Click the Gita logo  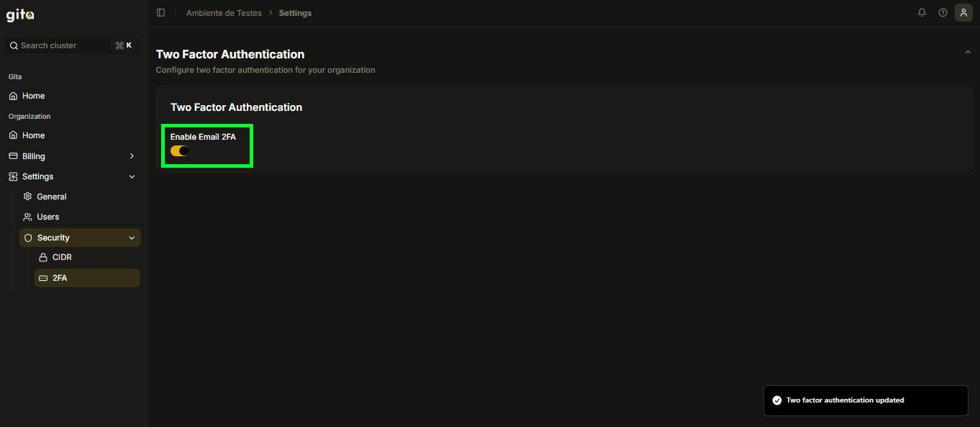(x=20, y=15)
